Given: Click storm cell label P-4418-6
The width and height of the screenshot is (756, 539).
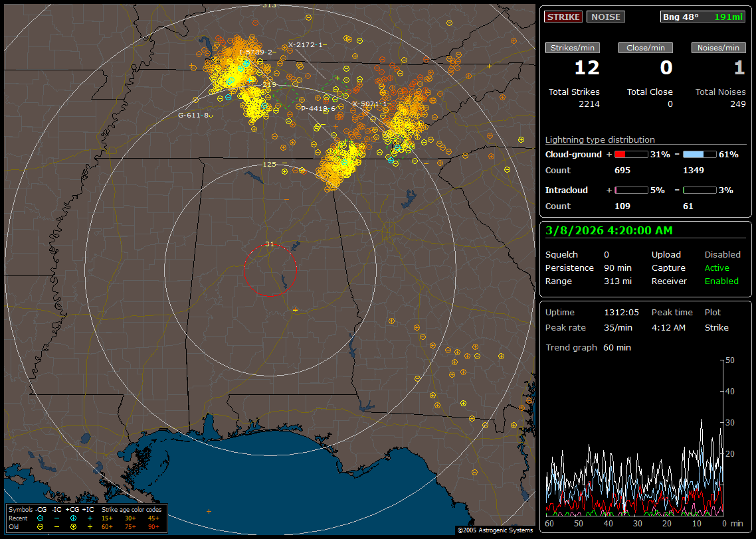Looking at the screenshot, I should pyautogui.click(x=318, y=108).
